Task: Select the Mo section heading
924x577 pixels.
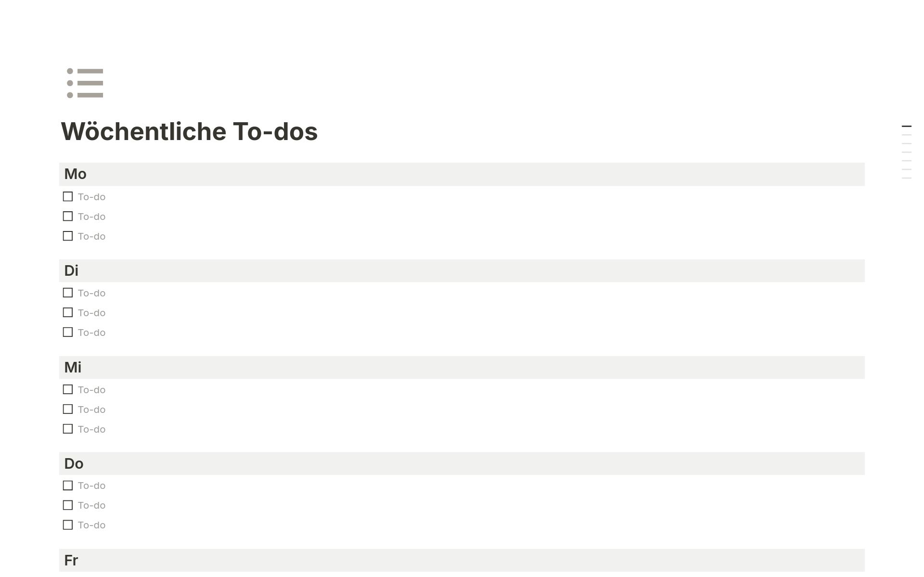Action: (76, 174)
